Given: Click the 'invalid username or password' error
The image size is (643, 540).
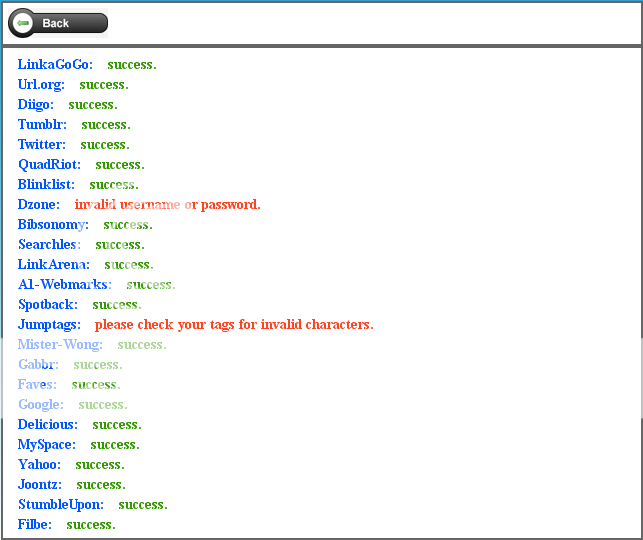Looking at the screenshot, I should point(167,205).
